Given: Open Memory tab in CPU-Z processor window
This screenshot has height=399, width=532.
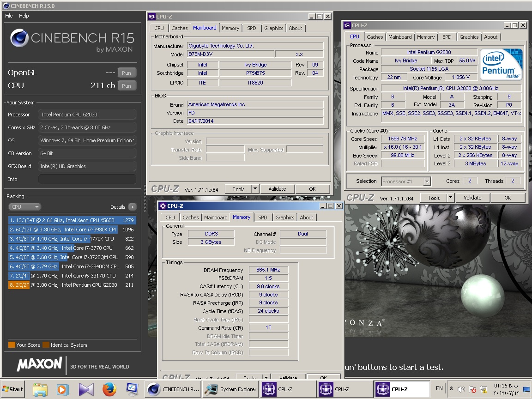Looking at the screenshot, I should click(x=425, y=37).
